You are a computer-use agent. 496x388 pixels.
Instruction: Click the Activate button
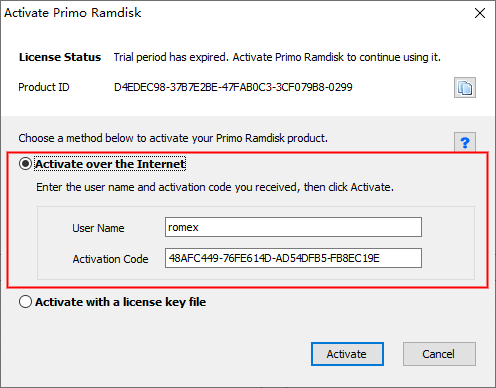click(x=347, y=354)
